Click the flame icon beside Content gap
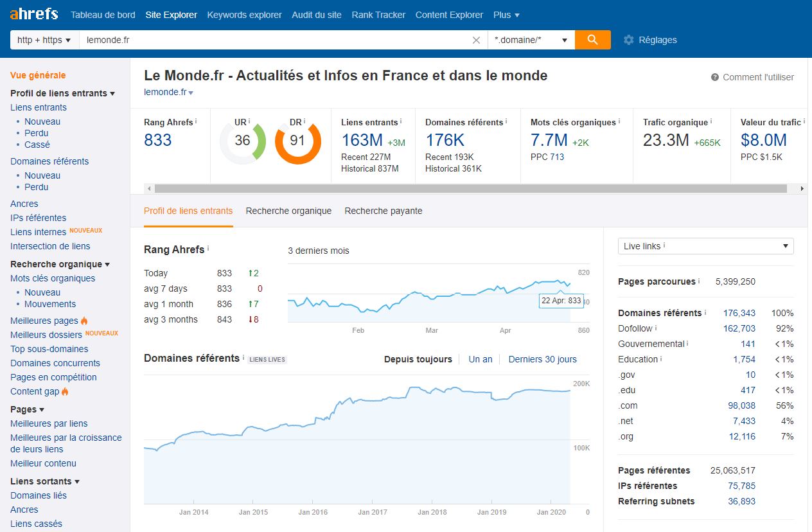This screenshot has height=532, width=812. click(65, 391)
